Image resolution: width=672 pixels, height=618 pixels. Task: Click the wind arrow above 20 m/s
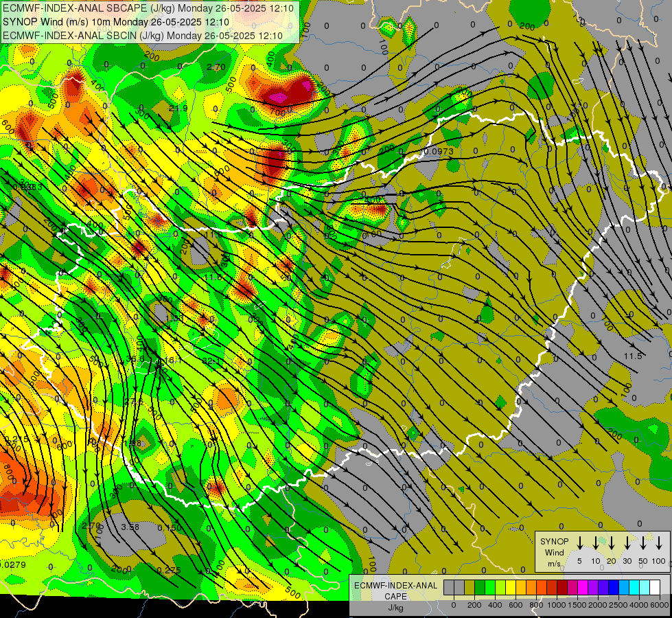click(x=612, y=542)
